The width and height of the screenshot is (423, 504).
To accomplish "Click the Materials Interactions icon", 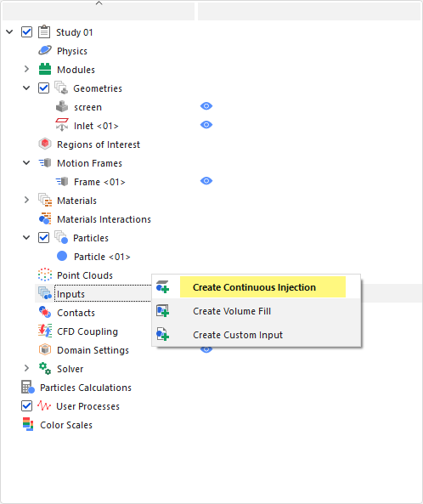I will [45, 218].
